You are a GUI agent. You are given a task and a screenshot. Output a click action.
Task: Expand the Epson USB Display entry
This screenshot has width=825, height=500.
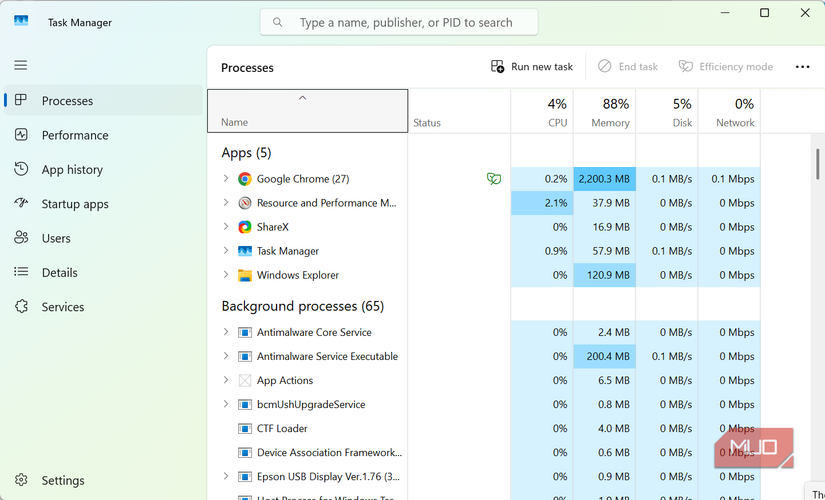(226, 477)
